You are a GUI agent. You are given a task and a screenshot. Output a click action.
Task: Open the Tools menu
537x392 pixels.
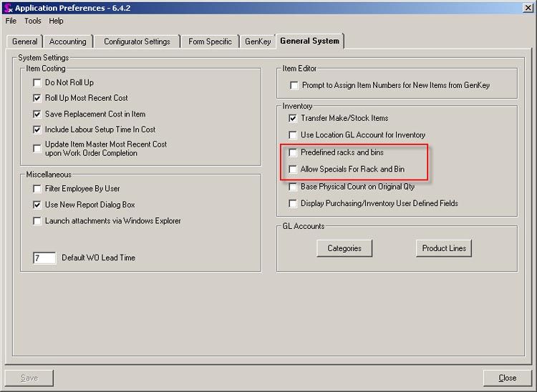[x=33, y=21]
